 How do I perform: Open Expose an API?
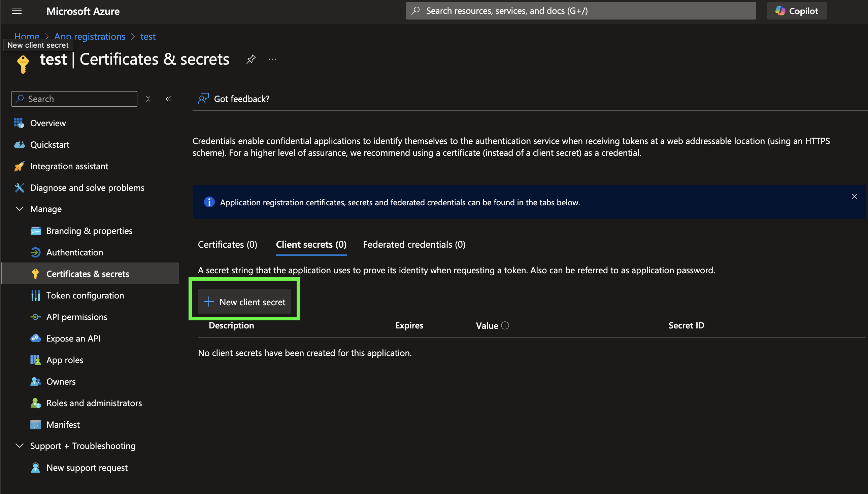pyautogui.click(x=73, y=339)
